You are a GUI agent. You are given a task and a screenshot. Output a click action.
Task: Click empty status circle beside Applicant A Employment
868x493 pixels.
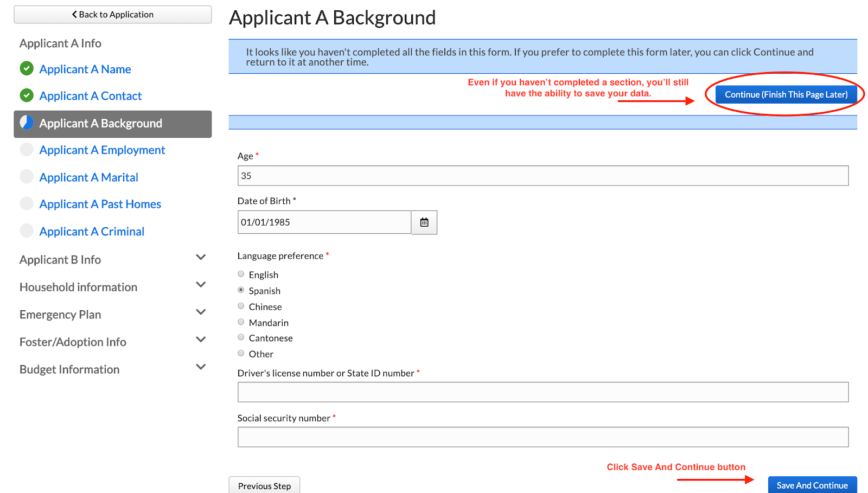point(27,150)
